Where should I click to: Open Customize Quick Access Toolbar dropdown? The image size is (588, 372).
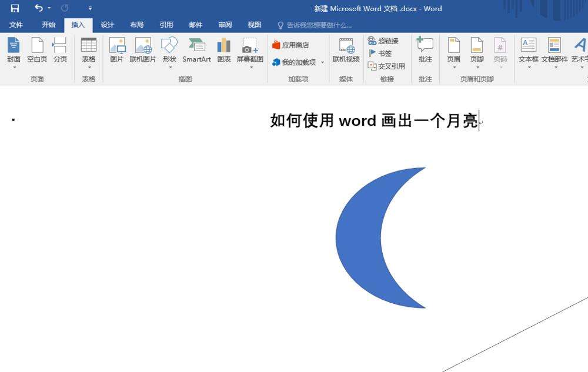pyautogui.click(x=90, y=8)
